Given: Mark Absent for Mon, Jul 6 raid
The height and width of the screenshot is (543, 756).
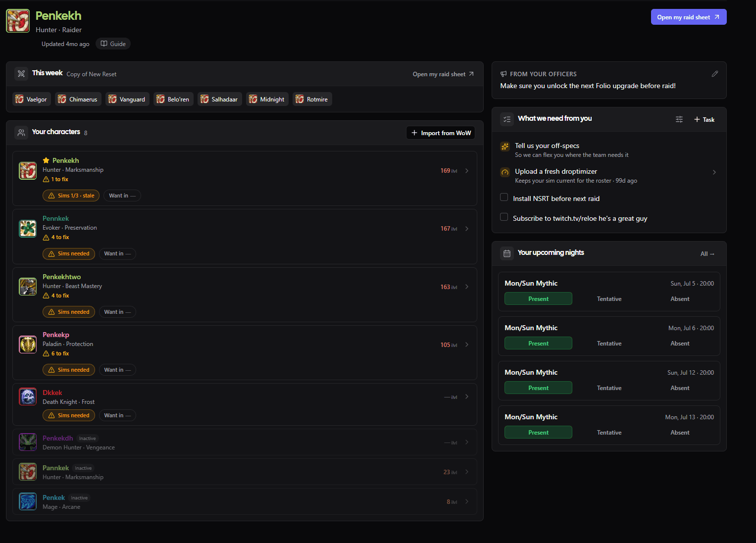Looking at the screenshot, I should tap(680, 343).
